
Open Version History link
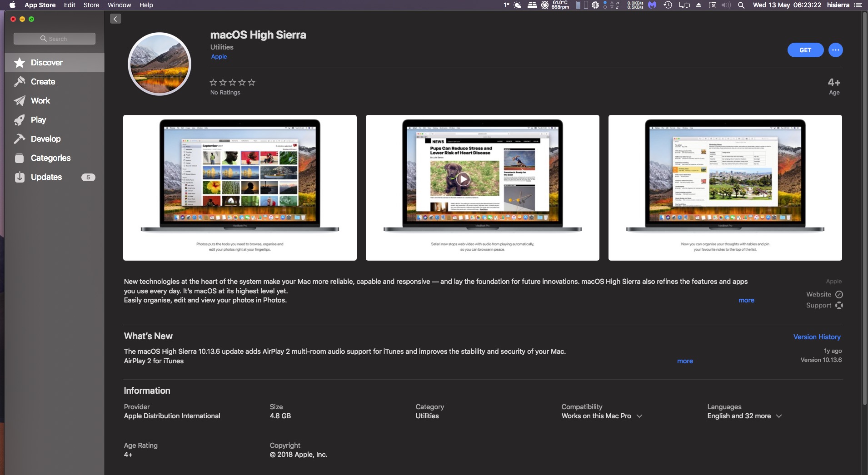[x=817, y=337]
